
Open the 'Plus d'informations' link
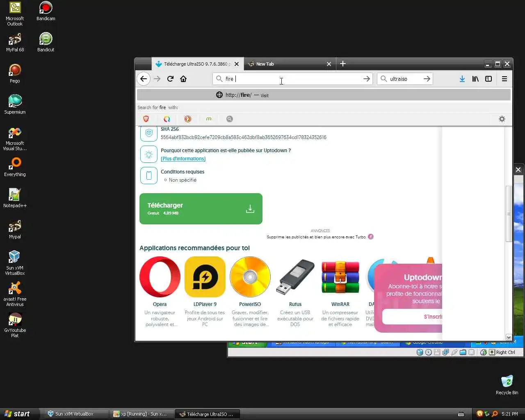click(x=183, y=159)
